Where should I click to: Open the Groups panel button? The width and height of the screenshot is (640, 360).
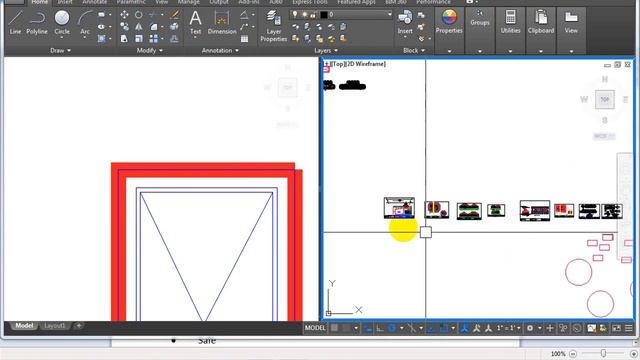tap(480, 18)
